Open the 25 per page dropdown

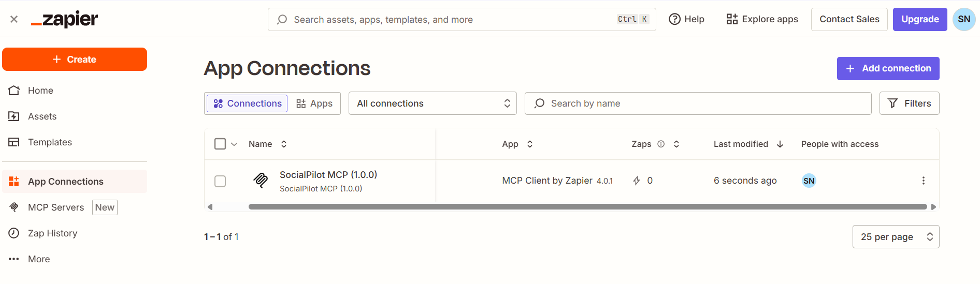[x=896, y=237]
